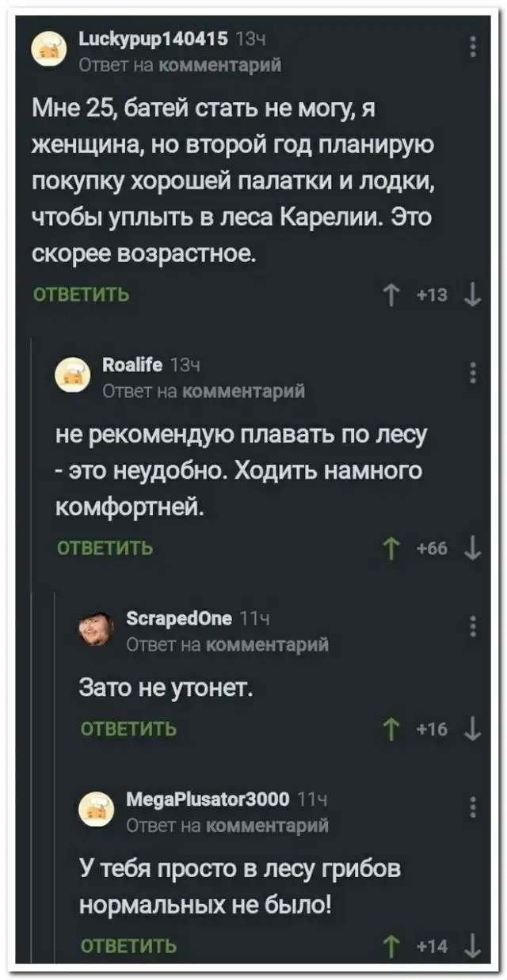Downvote ScrapedOne's comment
This screenshot has width=507, height=980.
pyautogui.click(x=472, y=729)
